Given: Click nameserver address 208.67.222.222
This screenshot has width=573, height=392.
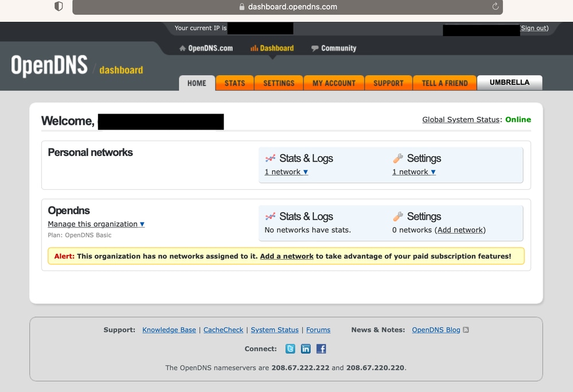Looking at the screenshot, I should point(301,368).
